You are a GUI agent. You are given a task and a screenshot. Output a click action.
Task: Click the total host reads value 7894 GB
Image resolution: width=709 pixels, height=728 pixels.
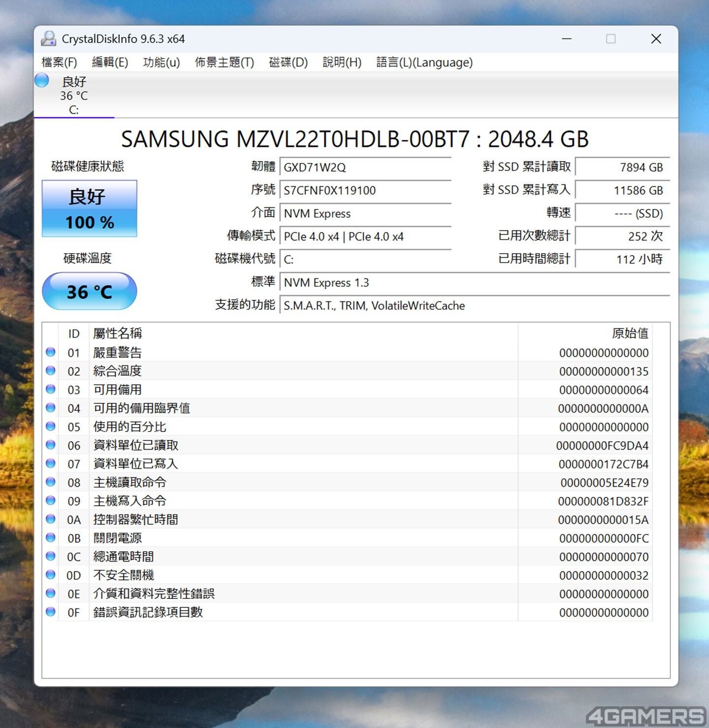coord(623,167)
